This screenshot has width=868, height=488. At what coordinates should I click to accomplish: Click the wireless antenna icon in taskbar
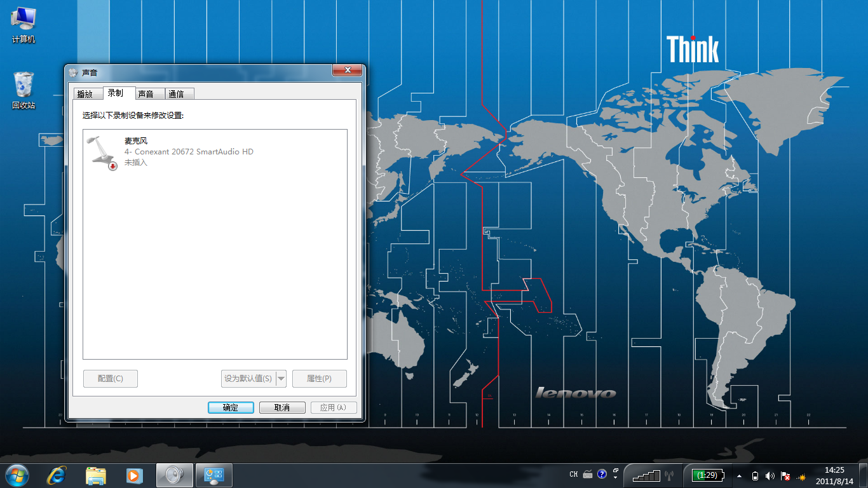tap(668, 475)
